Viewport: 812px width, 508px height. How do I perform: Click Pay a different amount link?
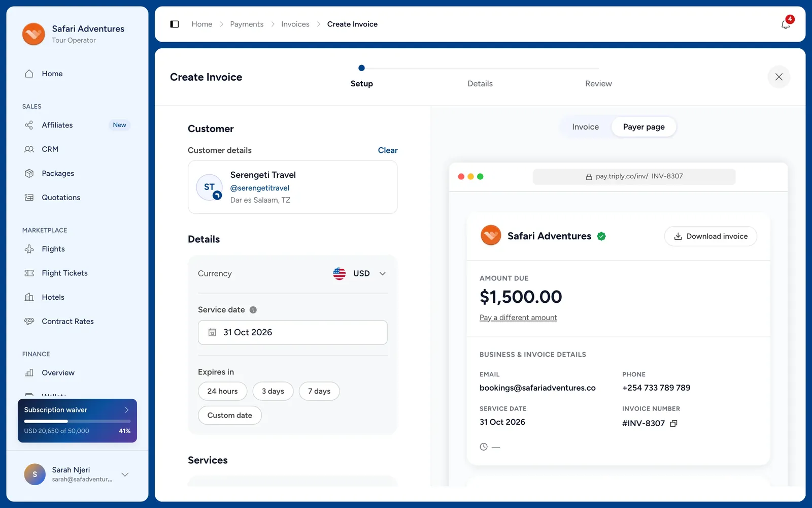518,317
